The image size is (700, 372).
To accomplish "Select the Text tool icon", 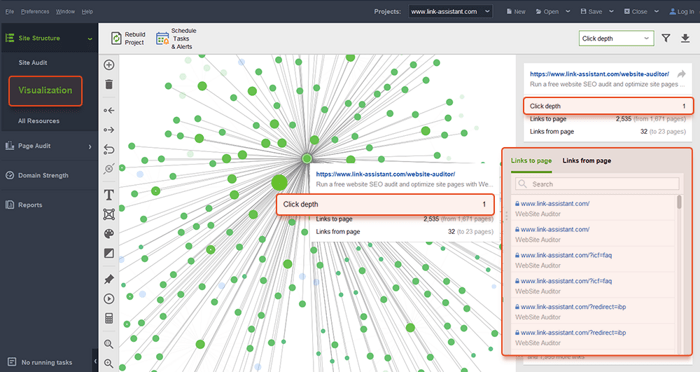I will [x=109, y=195].
